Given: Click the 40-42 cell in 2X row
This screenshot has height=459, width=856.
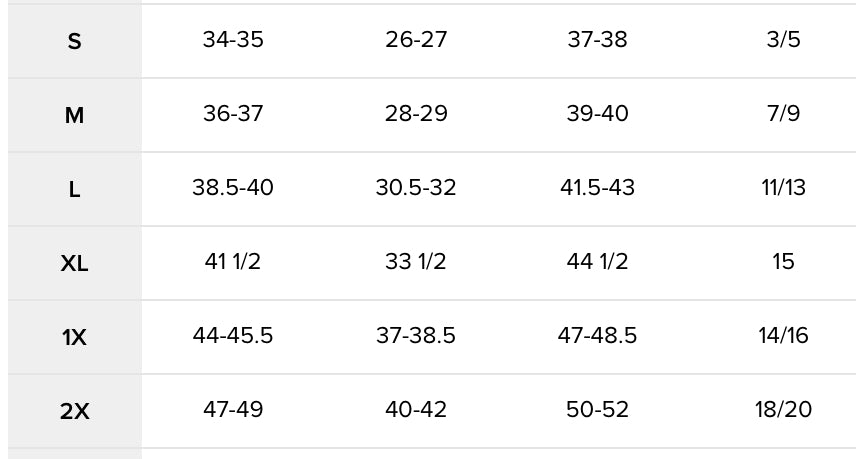Looking at the screenshot, I should pyautogui.click(x=416, y=410).
